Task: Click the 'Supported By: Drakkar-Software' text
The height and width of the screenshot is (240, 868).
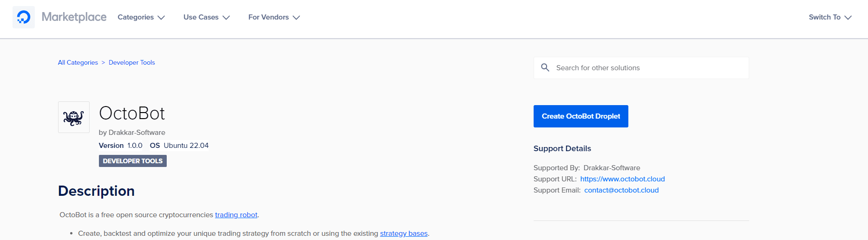Action: pyautogui.click(x=587, y=168)
